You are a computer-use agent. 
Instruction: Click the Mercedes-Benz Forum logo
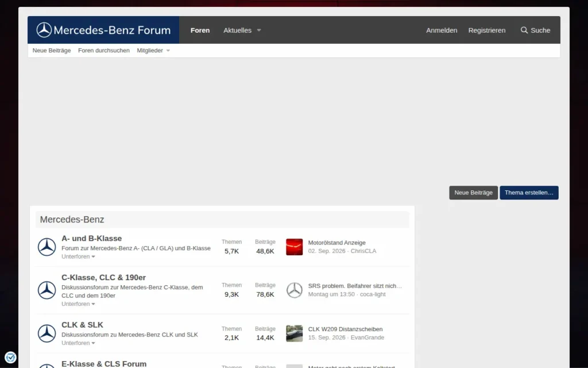coord(103,30)
